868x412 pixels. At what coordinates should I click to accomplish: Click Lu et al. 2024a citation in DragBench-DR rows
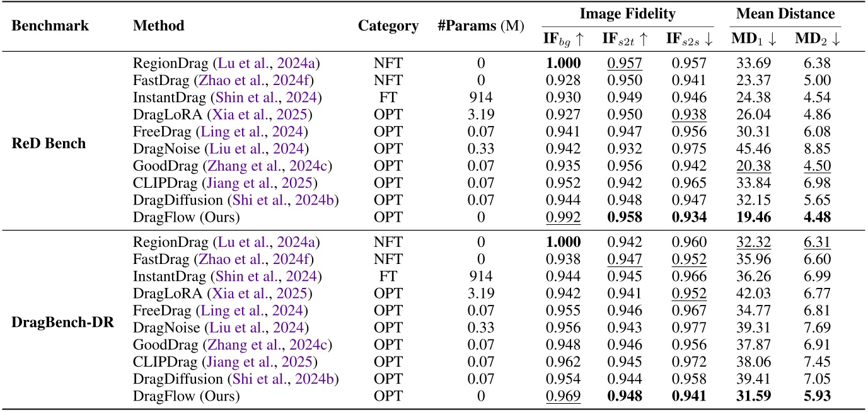pos(262,241)
